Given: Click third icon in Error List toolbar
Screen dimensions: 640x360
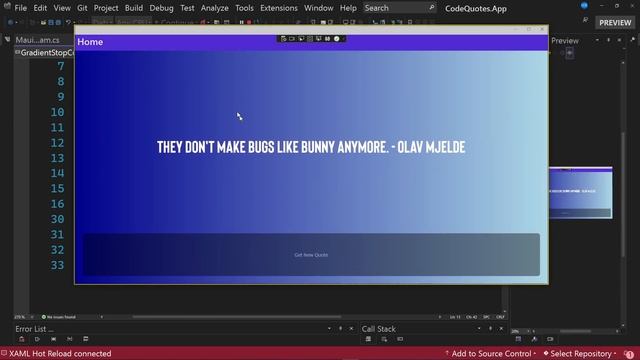Looking at the screenshot, I should 53,339.
